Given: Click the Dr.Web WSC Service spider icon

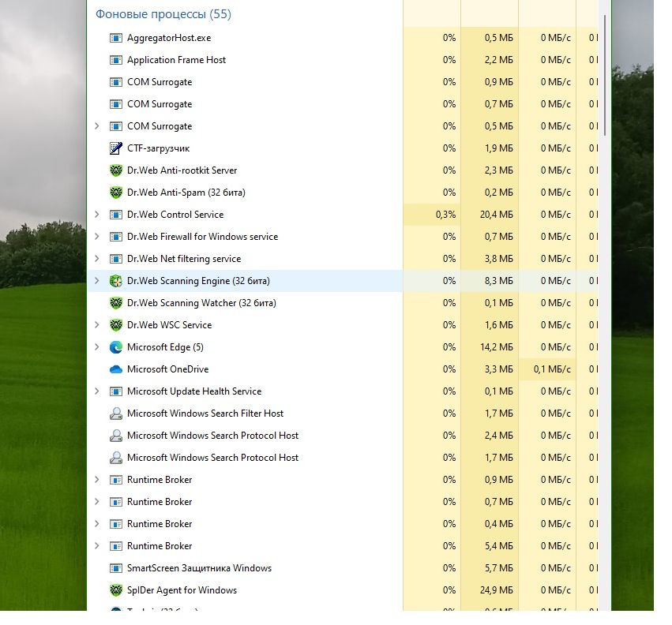Looking at the screenshot, I should click(116, 325).
